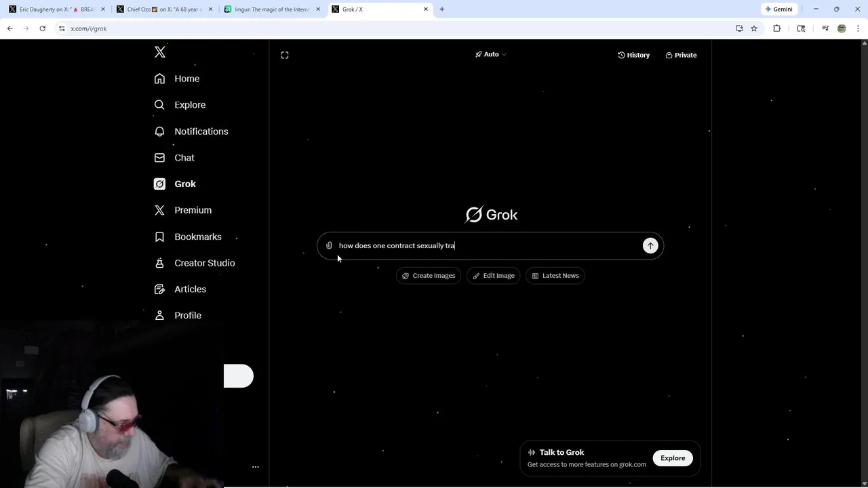Click the address bar URL
The image size is (868, 488).
click(x=89, y=28)
